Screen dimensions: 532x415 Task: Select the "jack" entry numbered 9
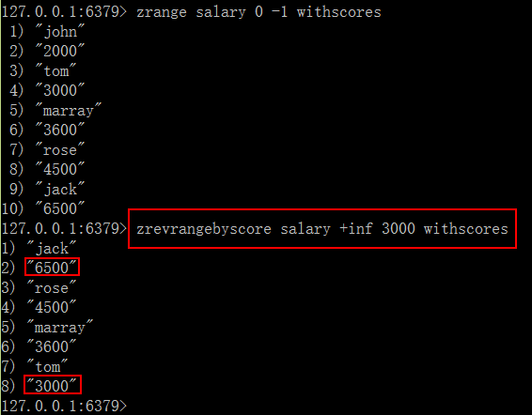pos(60,189)
